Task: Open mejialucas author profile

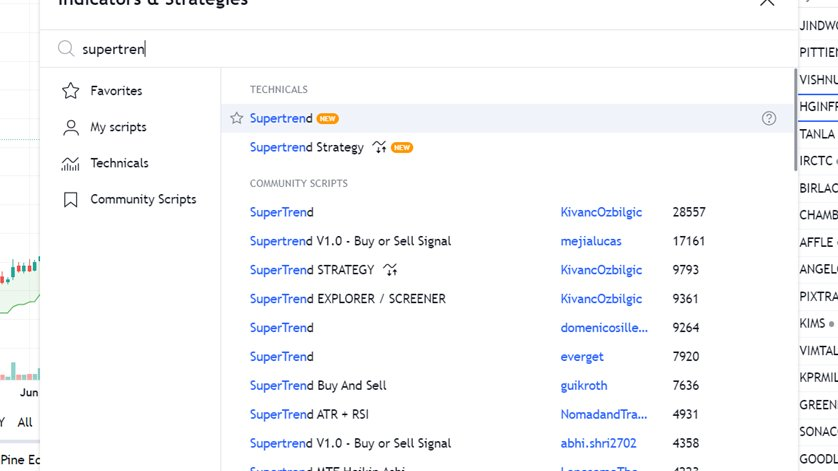Action: (591, 241)
